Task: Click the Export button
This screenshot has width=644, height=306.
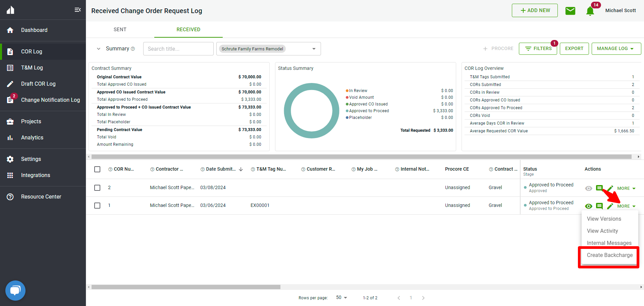Action: click(574, 49)
